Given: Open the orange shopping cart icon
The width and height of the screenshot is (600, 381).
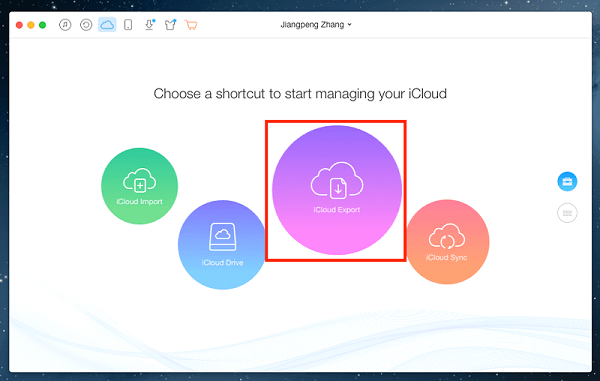Looking at the screenshot, I should 191,25.
